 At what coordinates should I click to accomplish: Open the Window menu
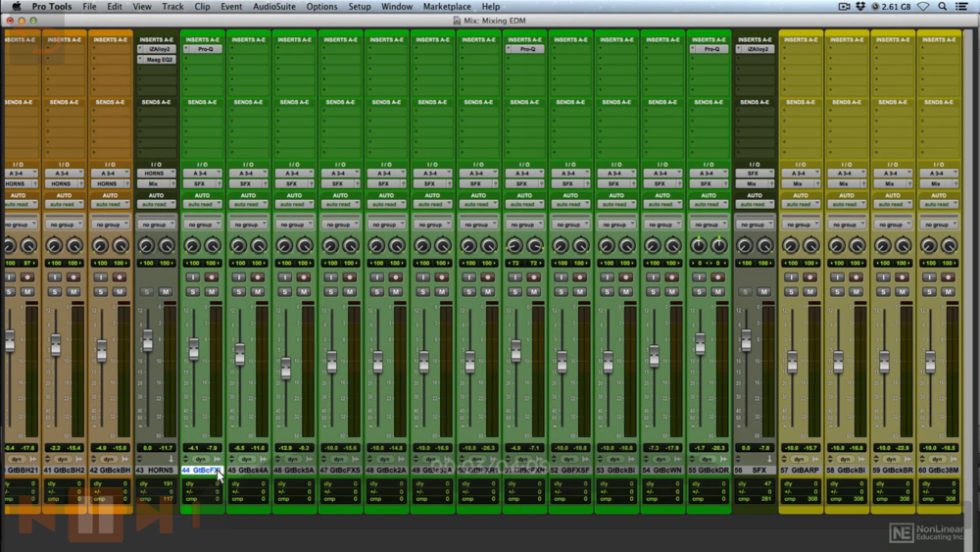point(397,6)
